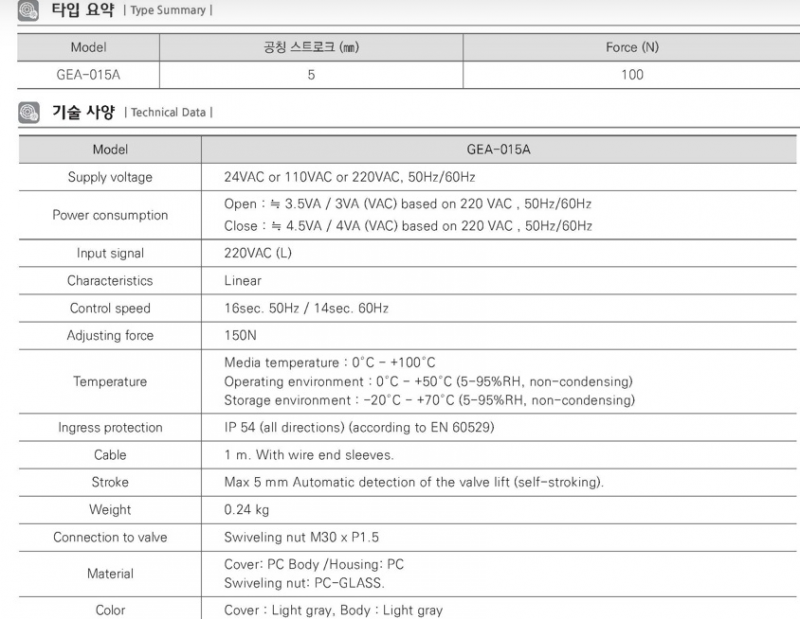Click the 'Supply voltage' row label
Screen dimensions: 800x619
(x=110, y=177)
